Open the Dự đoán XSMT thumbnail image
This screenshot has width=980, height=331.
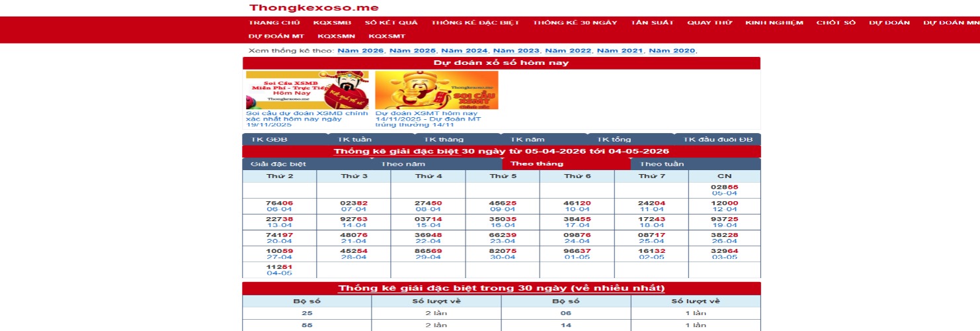[436, 90]
